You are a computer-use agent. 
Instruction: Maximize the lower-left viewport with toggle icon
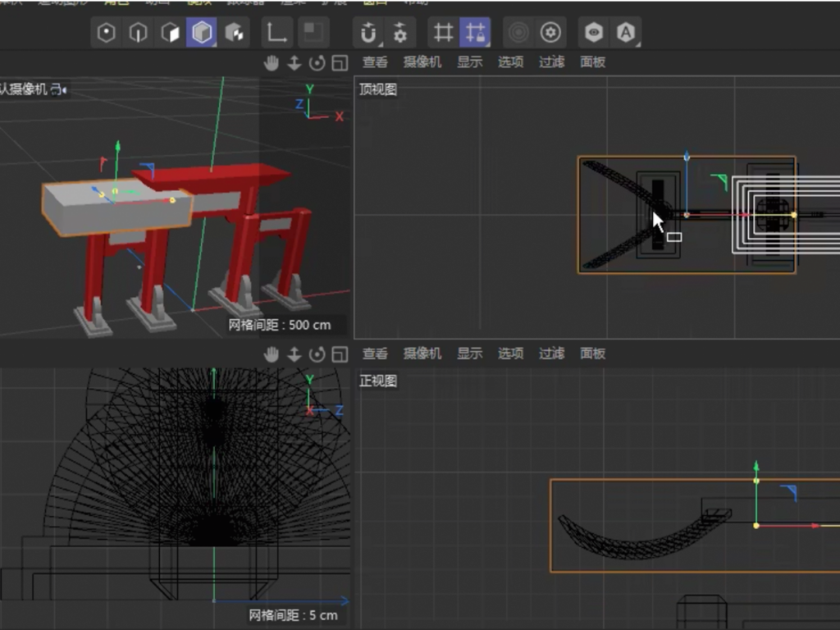[340, 354]
